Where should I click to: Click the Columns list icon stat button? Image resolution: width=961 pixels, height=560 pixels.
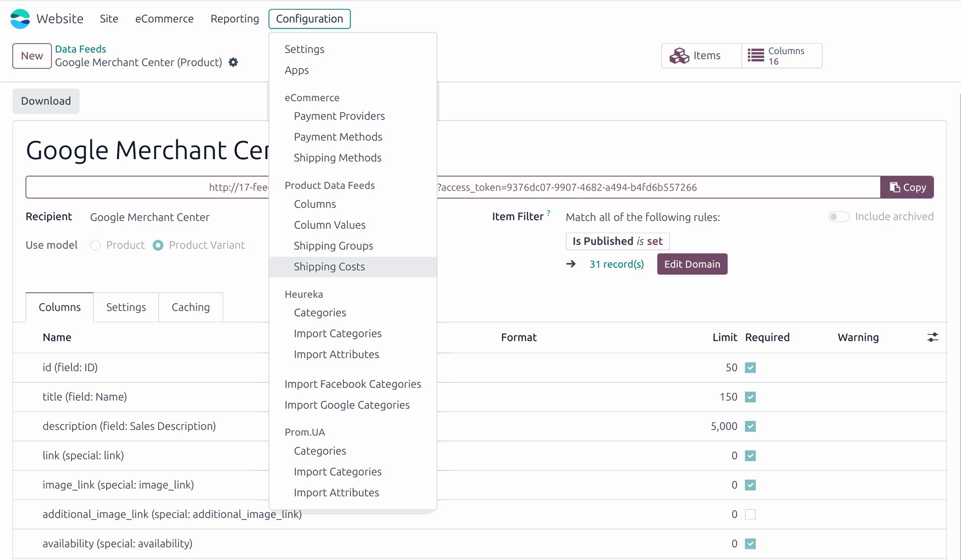(x=756, y=56)
